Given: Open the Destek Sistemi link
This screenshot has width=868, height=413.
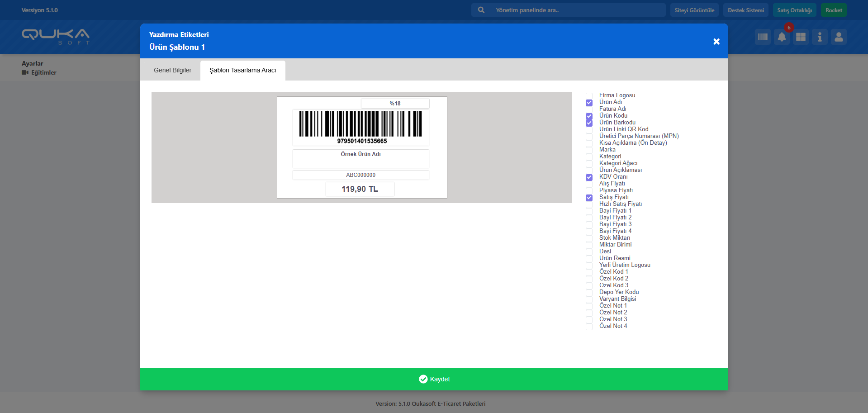Looking at the screenshot, I should (x=745, y=10).
